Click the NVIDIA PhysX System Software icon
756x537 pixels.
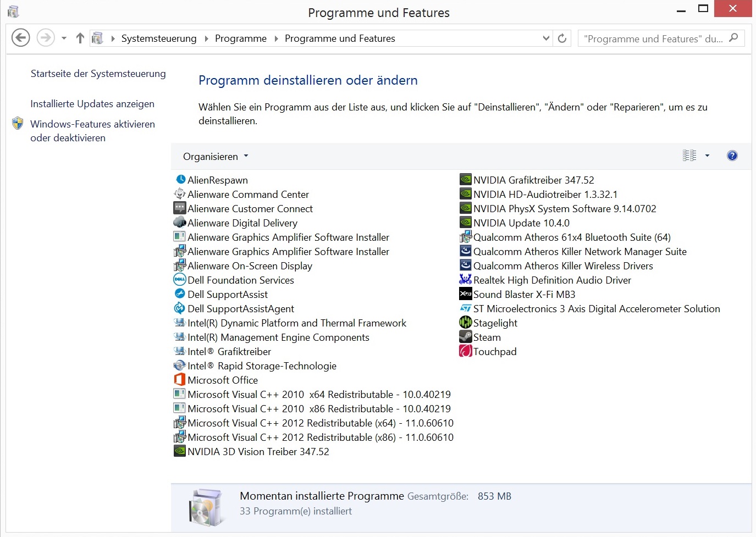tap(466, 208)
